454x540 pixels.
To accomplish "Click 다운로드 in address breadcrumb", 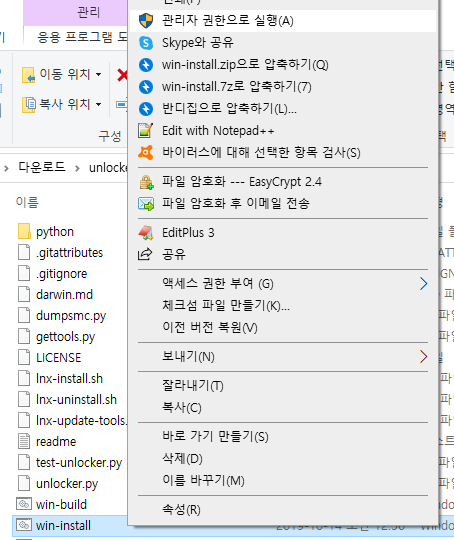I will point(42,167).
